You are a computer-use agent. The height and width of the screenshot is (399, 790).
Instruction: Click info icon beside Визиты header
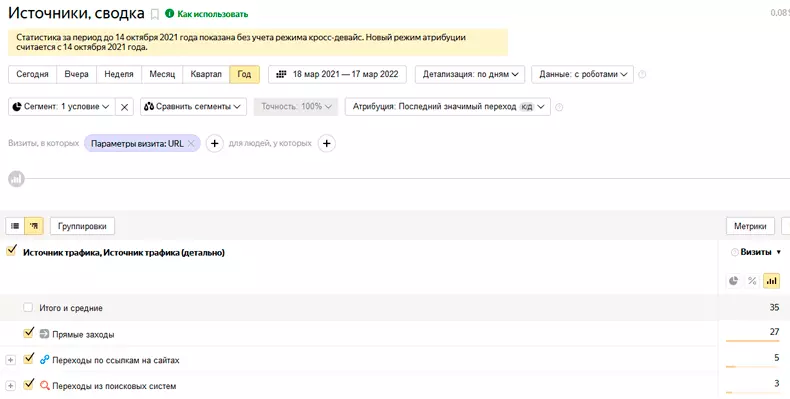735,252
